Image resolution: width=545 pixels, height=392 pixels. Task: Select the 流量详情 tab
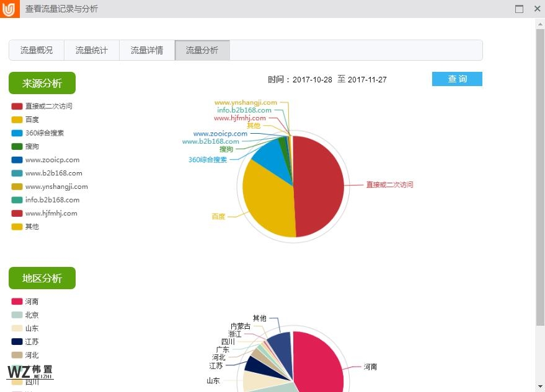tap(147, 51)
